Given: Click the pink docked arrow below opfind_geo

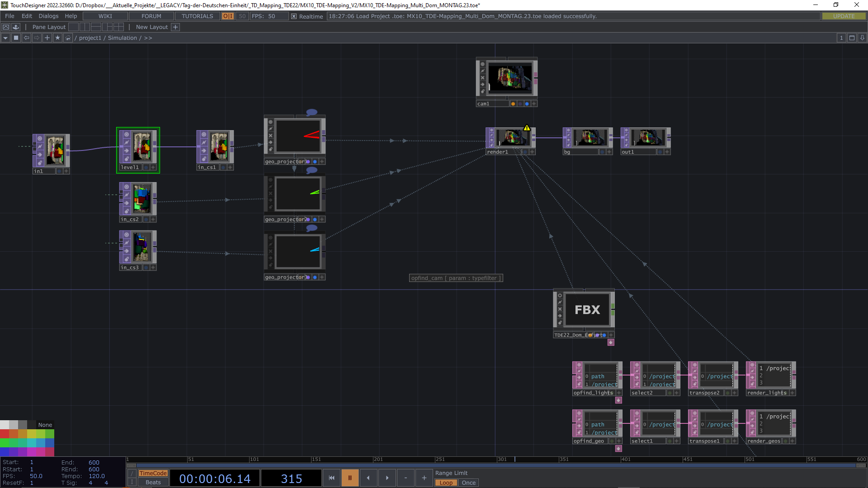Looking at the screenshot, I should point(618,449).
